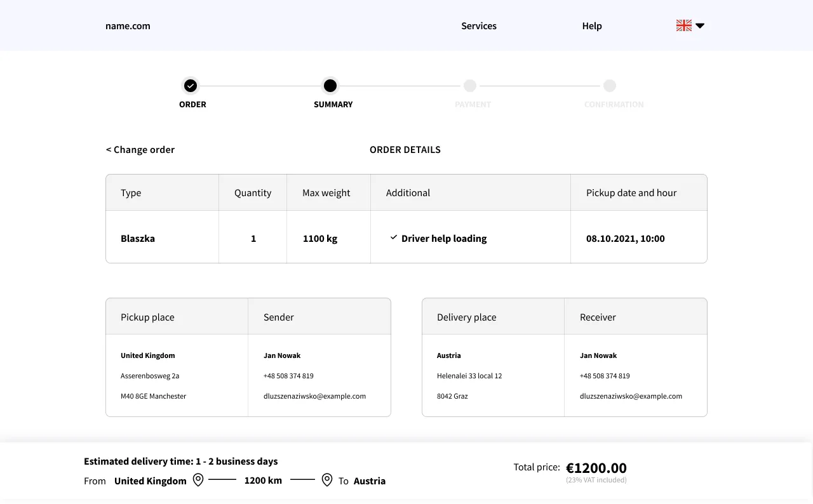Click the Blaszka type cell
Image resolution: width=813 pixels, height=504 pixels.
138,239
